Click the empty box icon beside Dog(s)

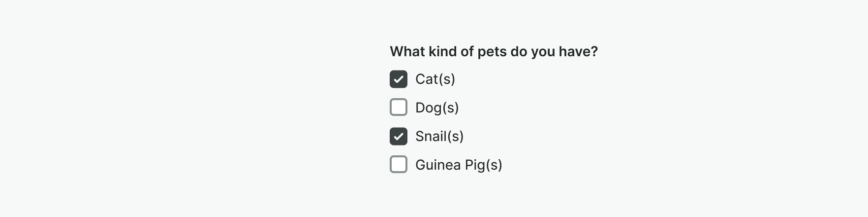pyautogui.click(x=399, y=108)
